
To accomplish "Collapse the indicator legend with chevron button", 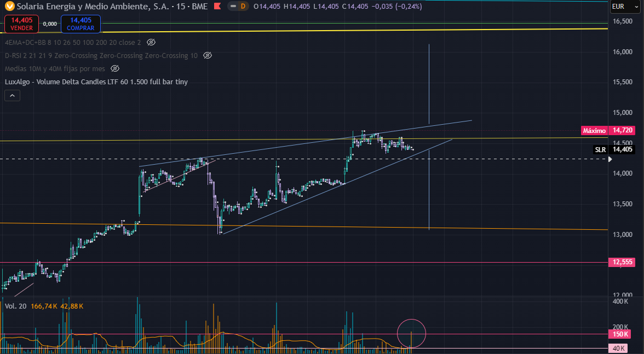I will [x=12, y=95].
